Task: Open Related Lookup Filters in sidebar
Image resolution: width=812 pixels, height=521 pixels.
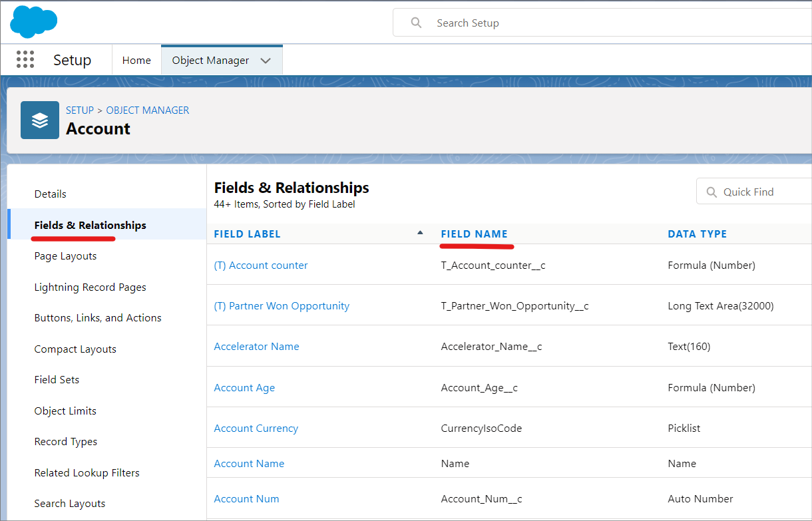Action: click(x=87, y=473)
